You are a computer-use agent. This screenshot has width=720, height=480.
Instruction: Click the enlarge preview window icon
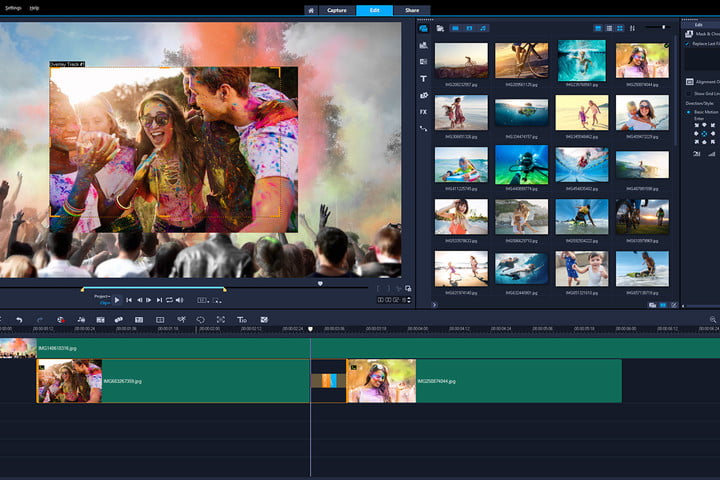click(408, 288)
